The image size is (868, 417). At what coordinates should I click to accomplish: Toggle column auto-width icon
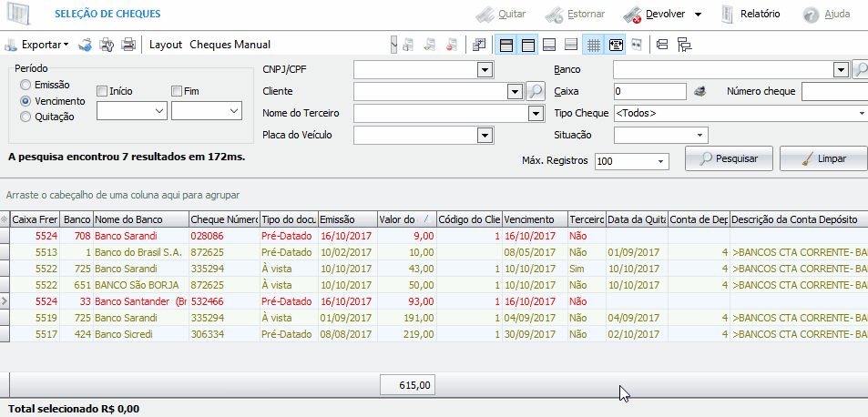click(x=615, y=46)
